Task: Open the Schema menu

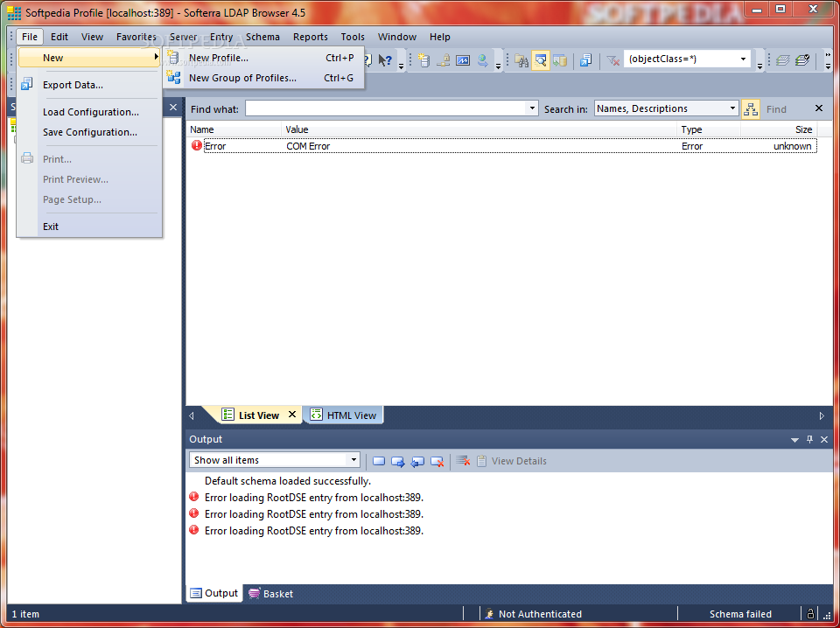Action: click(262, 37)
